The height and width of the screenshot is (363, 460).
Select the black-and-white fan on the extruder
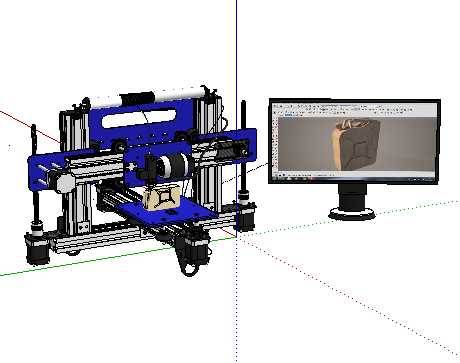point(174,166)
